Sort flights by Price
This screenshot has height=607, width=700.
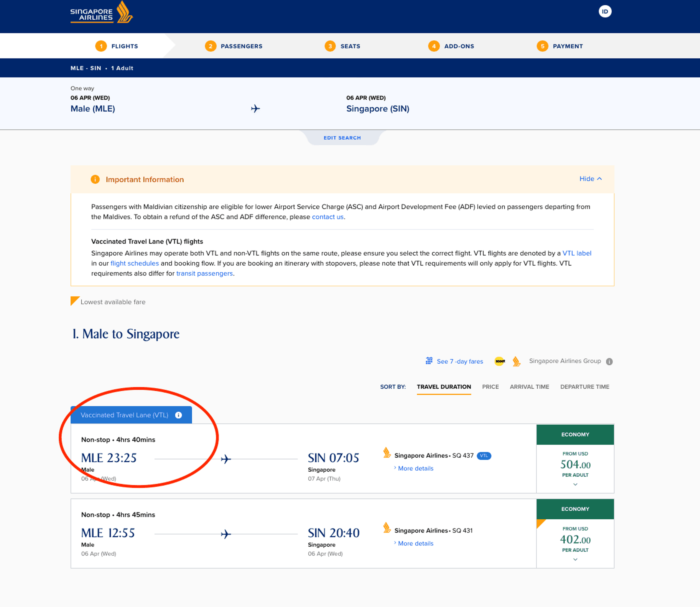pos(490,387)
